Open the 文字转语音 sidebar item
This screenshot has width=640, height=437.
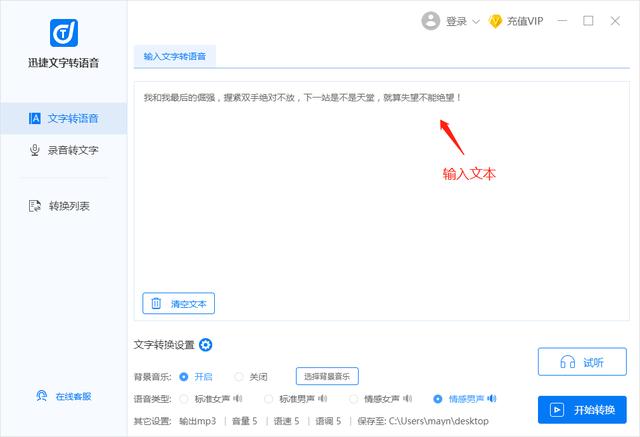(64, 118)
